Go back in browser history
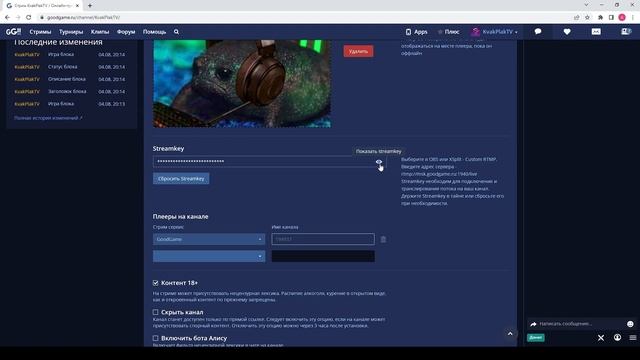 (x=7, y=17)
